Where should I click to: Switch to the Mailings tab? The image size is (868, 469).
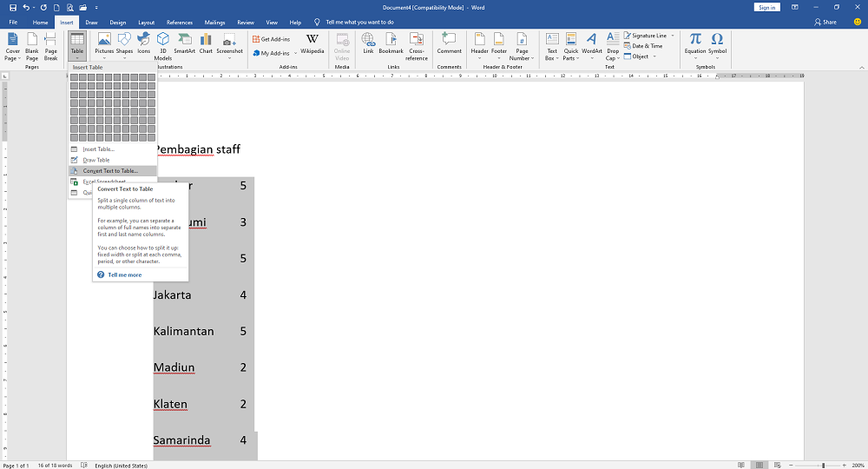click(214, 23)
